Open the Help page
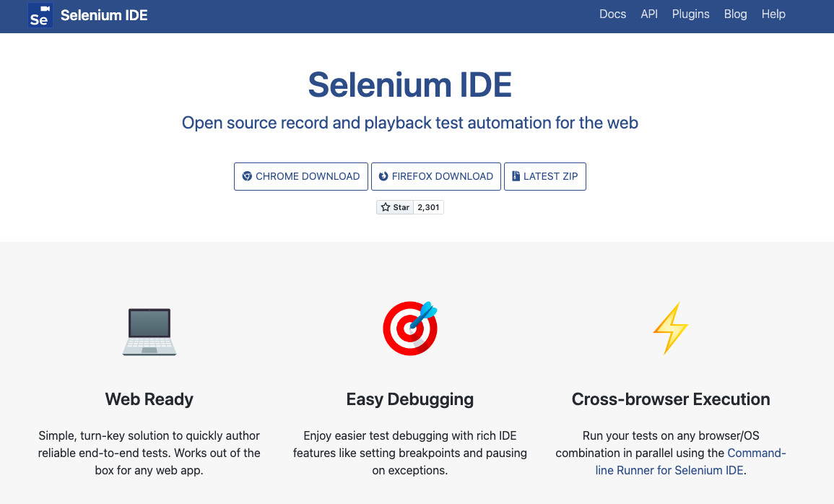 coord(773,14)
